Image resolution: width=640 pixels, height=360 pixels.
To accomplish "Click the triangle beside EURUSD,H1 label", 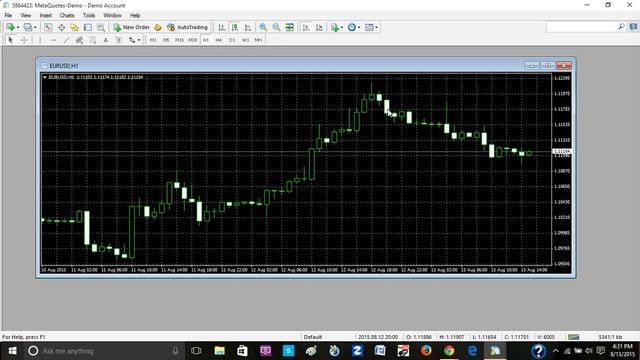I will click(44, 77).
